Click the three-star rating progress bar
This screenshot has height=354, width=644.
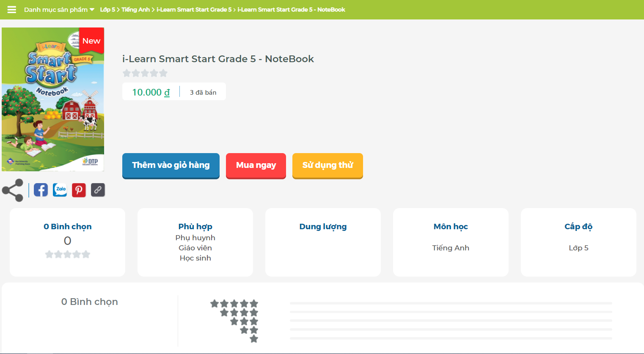[x=451, y=321]
